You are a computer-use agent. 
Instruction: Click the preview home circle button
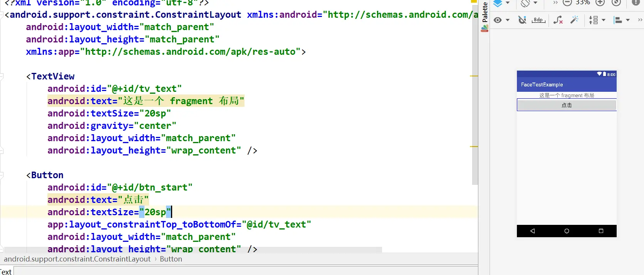[x=567, y=231]
